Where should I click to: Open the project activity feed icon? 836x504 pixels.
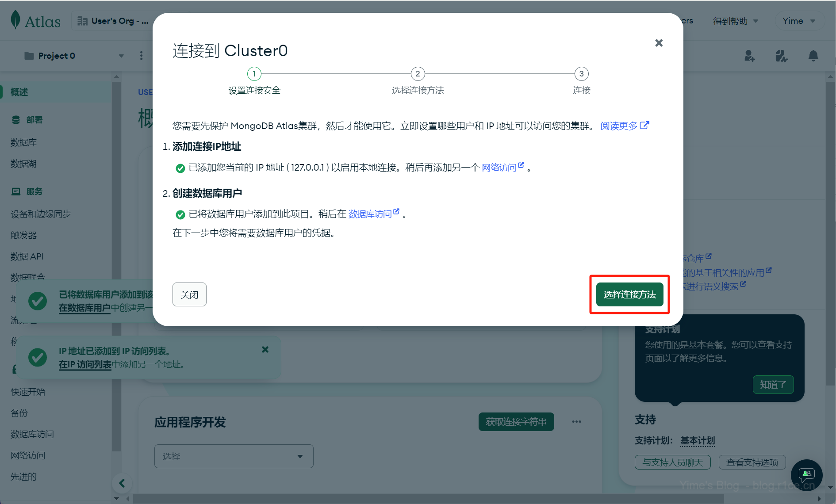click(x=781, y=56)
